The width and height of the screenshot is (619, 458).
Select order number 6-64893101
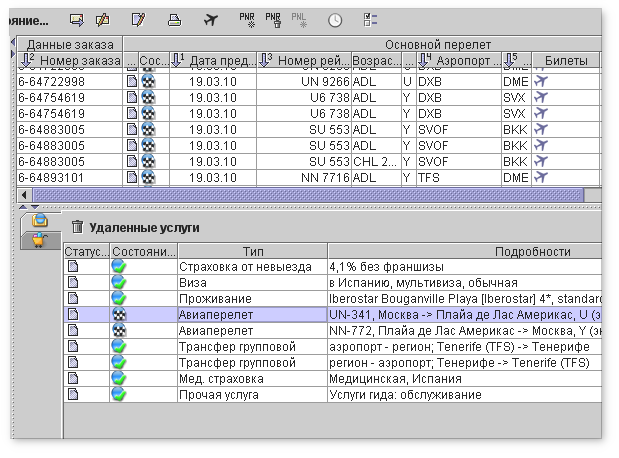tap(70, 178)
